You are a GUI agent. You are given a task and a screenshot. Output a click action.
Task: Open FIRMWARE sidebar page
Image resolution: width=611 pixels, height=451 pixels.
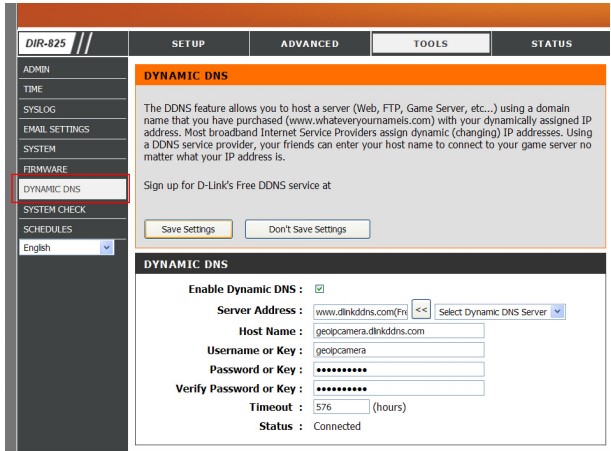pyautogui.click(x=72, y=169)
